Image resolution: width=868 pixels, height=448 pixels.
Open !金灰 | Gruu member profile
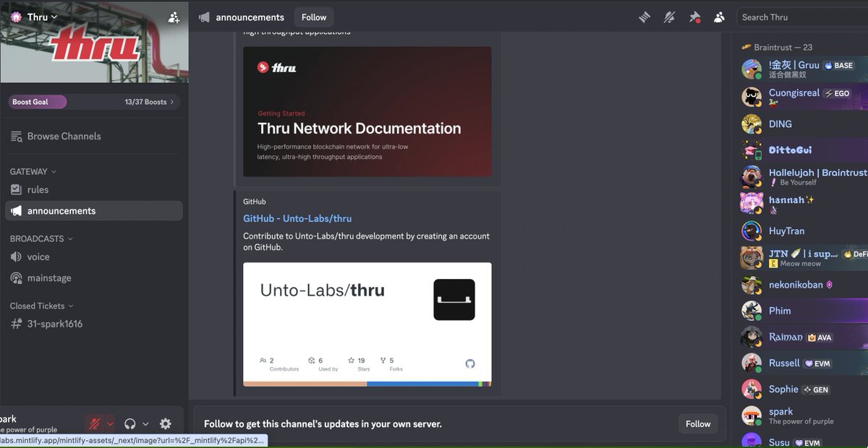[804, 69]
